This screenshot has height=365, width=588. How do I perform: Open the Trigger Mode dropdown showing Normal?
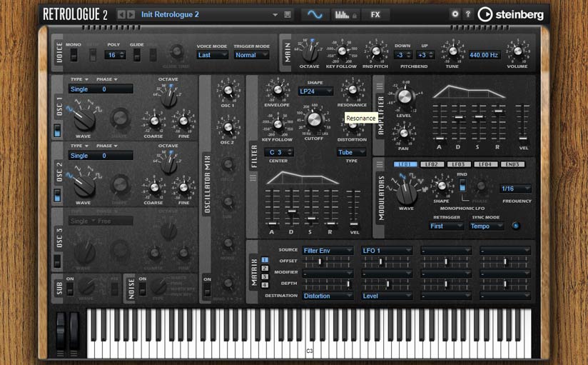tap(252, 55)
